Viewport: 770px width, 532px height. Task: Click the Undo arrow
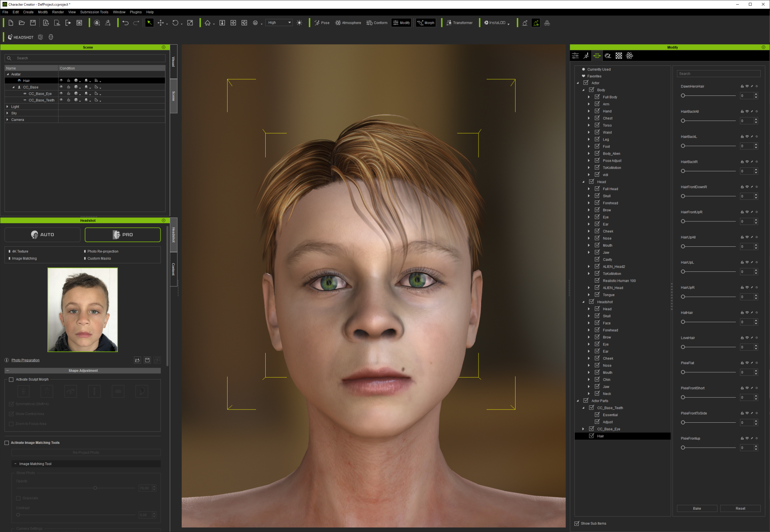coord(126,23)
